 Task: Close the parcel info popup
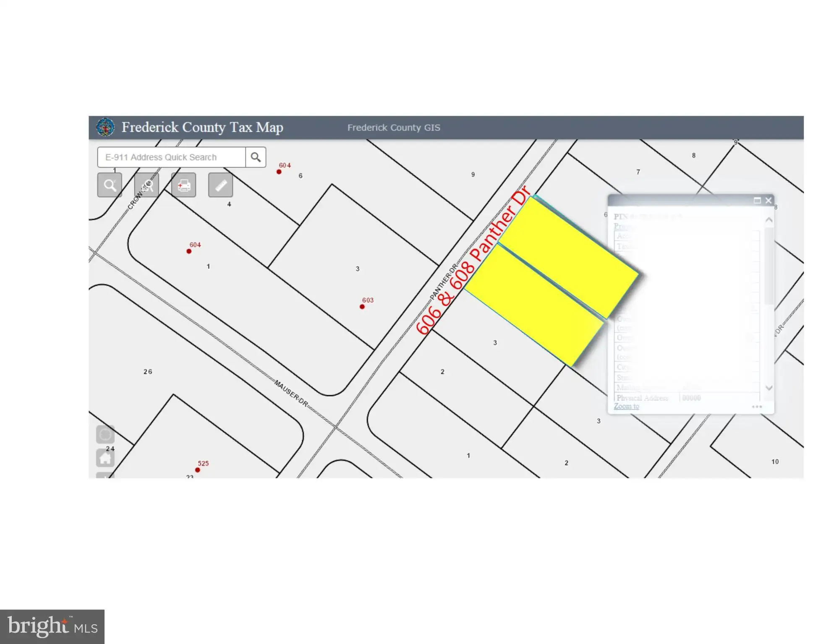pyautogui.click(x=769, y=201)
